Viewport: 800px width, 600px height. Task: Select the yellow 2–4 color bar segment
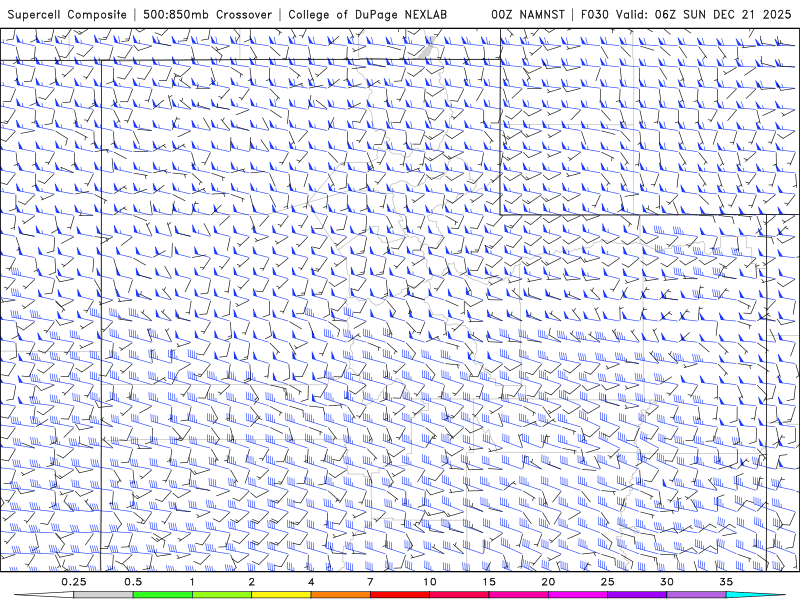point(281,595)
